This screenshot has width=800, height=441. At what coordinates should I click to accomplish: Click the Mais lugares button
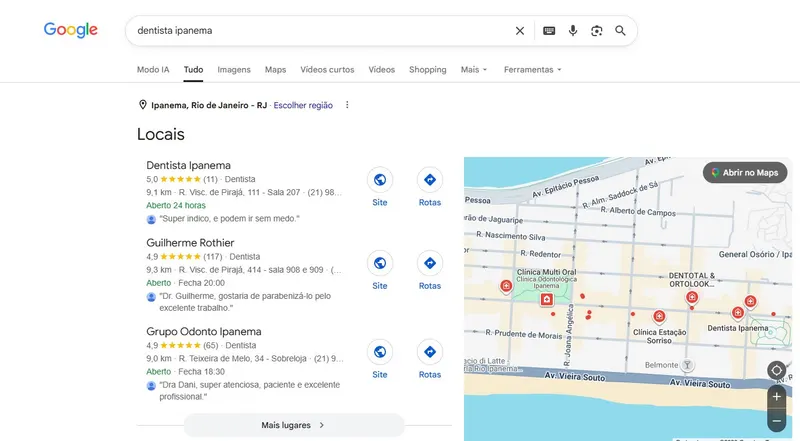(x=294, y=425)
